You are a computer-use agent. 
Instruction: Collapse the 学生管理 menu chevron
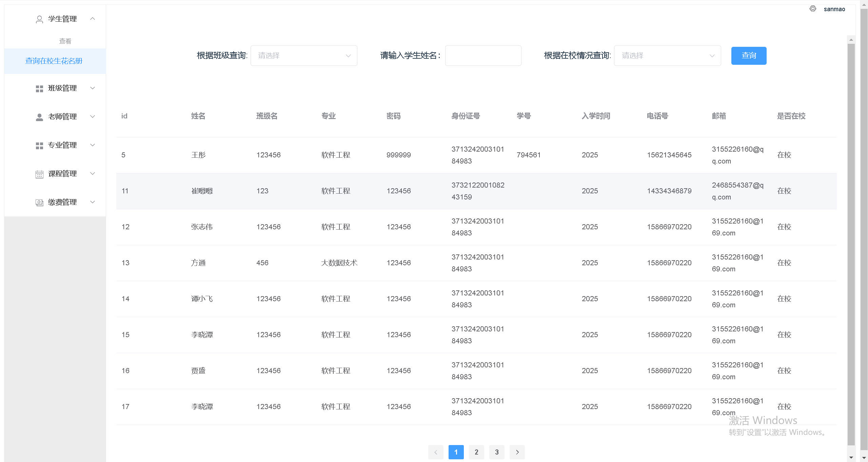pos(93,19)
